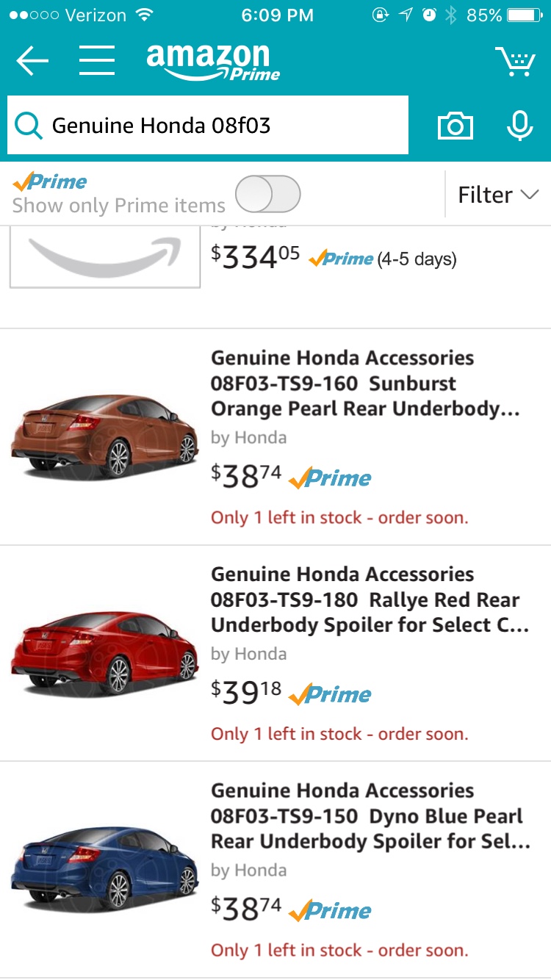Open the hamburger menu
551x980 pixels.
(x=97, y=61)
